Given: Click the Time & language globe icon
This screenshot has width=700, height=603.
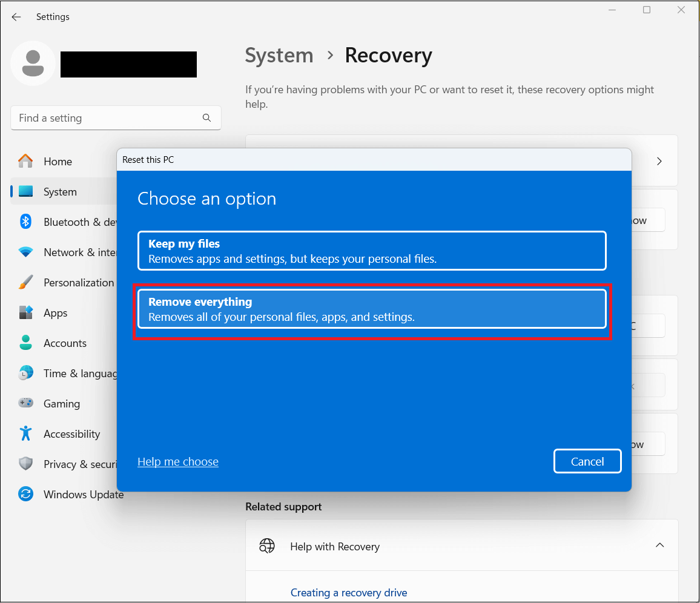Looking at the screenshot, I should [x=25, y=373].
